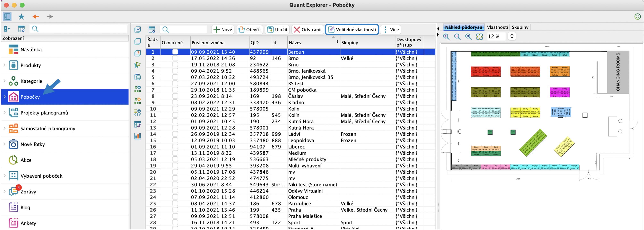Click the Uložit button
This screenshot has height=230, width=644.
pyautogui.click(x=278, y=29)
